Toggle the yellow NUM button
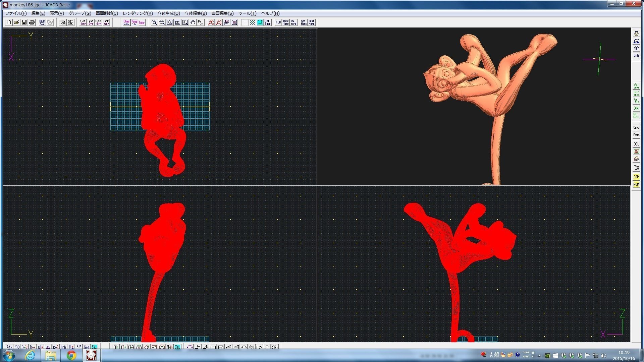 (636, 184)
